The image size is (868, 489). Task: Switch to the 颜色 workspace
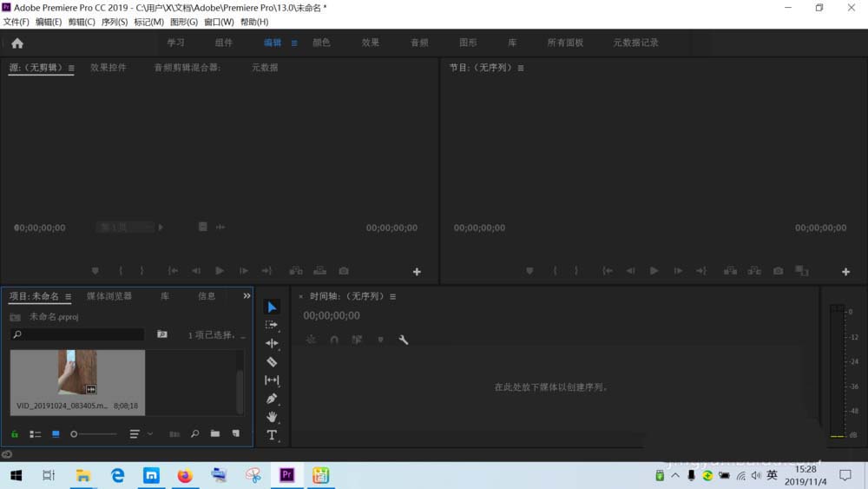(321, 43)
